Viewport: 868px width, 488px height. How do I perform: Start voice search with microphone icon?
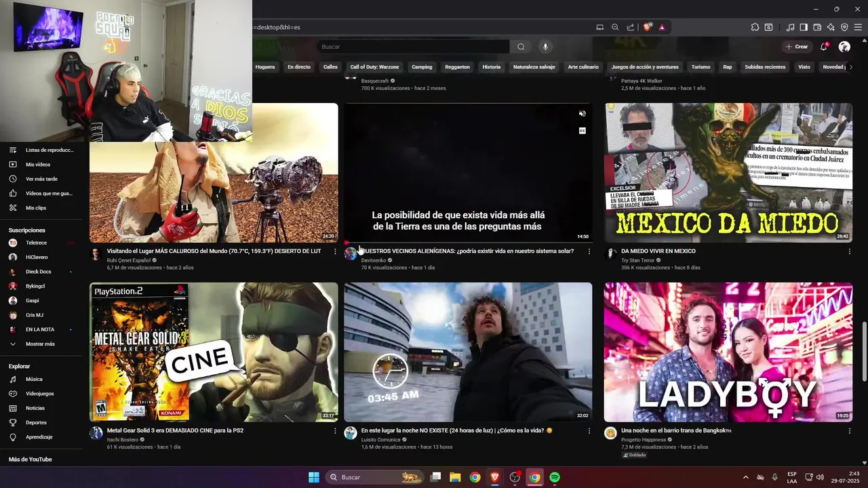click(545, 47)
